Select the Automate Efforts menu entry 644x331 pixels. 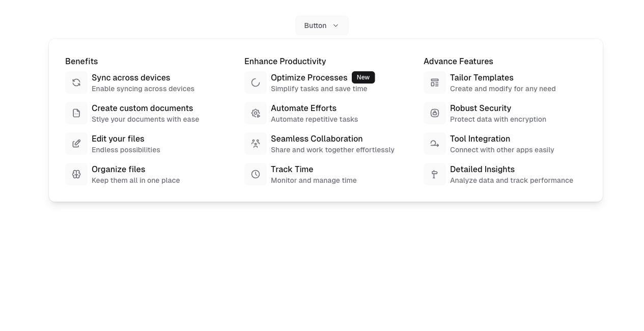point(303,108)
